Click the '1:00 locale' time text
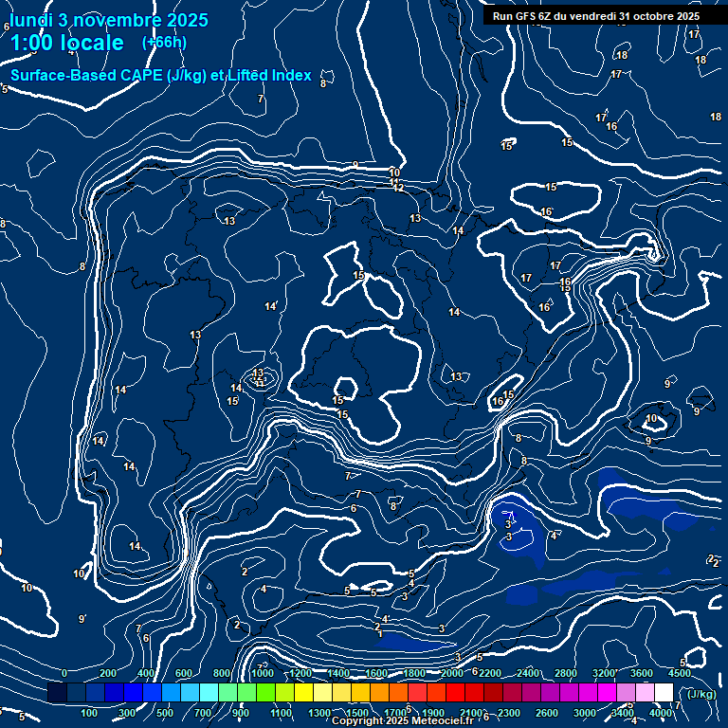The width and height of the screenshot is (728, 728). coord(67,43)
